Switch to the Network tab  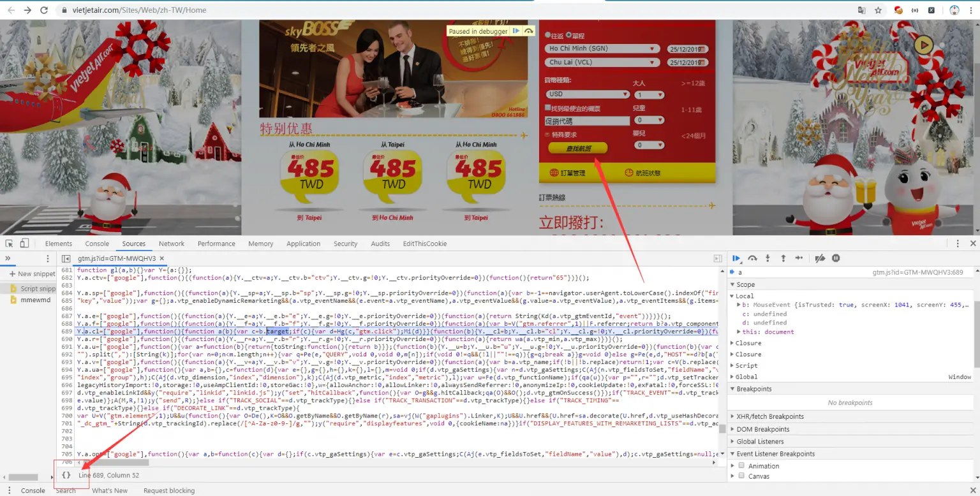[x=172, y=244]
